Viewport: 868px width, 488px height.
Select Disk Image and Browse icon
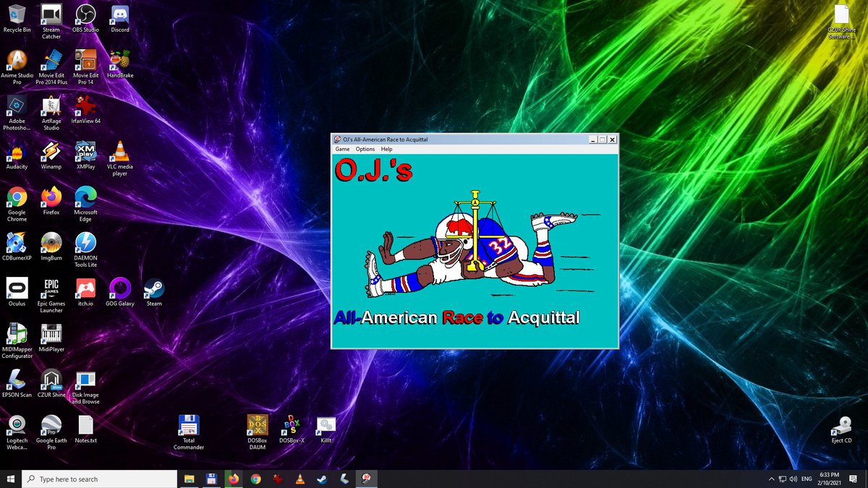click(85, 386)
